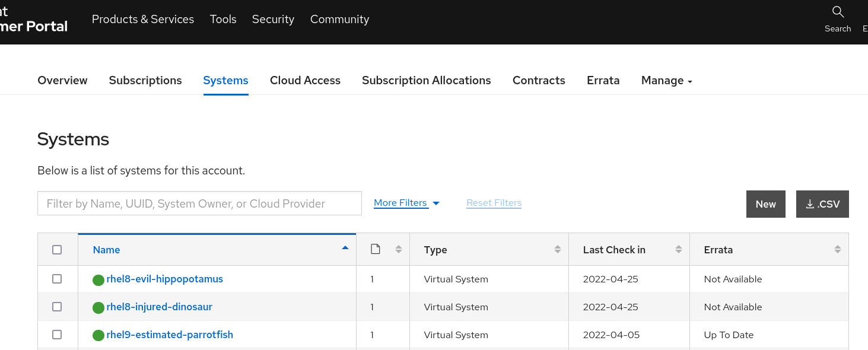Click green status dot for rhel8-evil-hippopotamus
Image resolution: width=868 pixels, height=350 pixels.
click(98, 280)
